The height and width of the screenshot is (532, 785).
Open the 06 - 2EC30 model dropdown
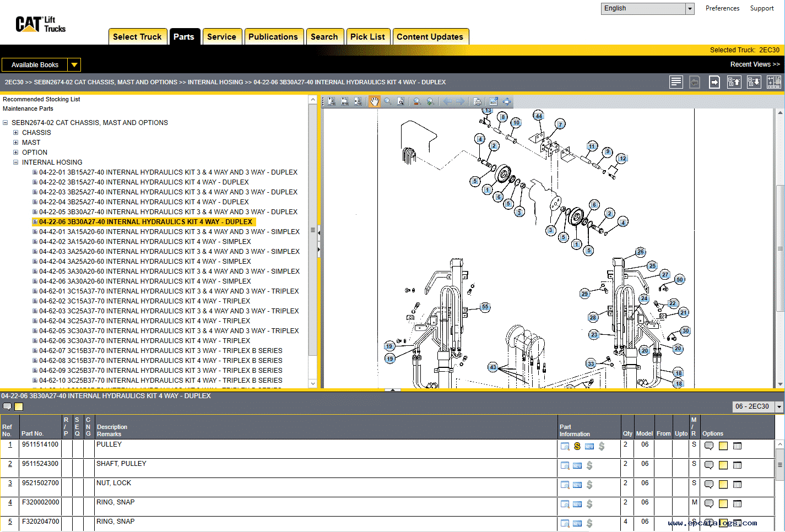click(x=779, y=406)
